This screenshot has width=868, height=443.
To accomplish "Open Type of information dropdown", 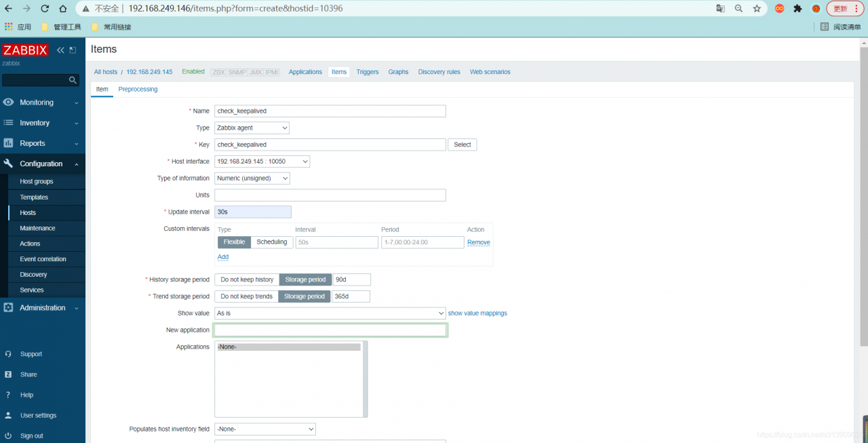I will click(x=252, y=178).
